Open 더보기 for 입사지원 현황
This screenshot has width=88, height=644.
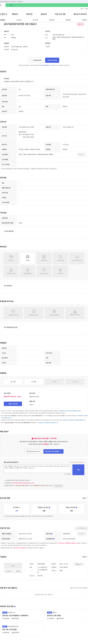tap(85, 498)
